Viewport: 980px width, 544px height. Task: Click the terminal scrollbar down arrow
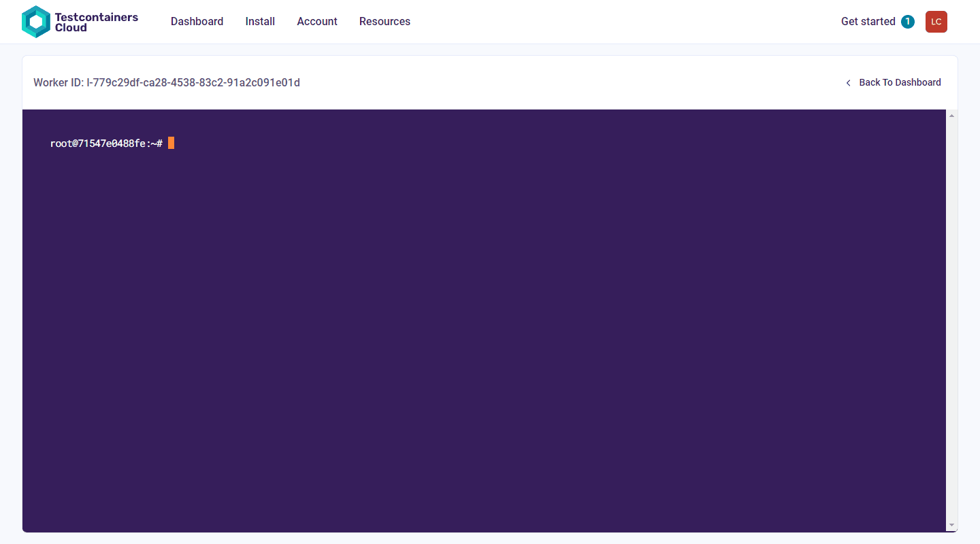(x=951, y=525)
